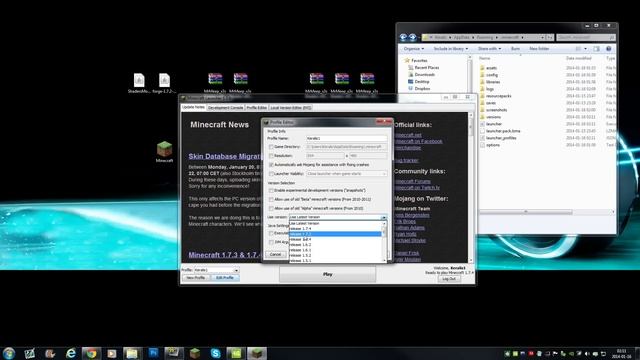This screenshot has width=640, height=360.
Task: Enable the JVM Arguments checkbox
Action: coord(271,242)
